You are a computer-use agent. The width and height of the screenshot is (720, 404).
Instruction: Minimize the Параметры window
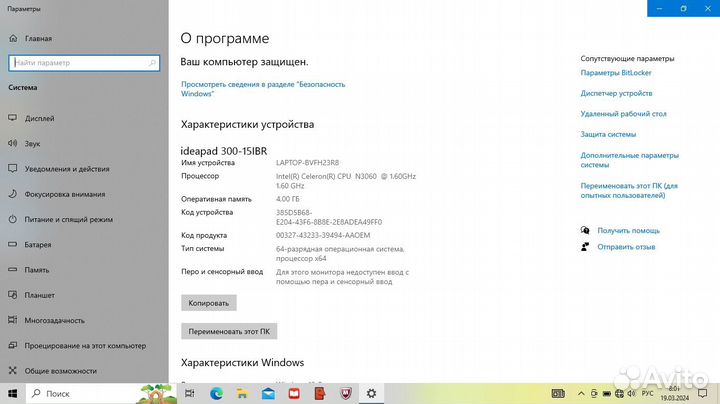(x=659, y=8)
